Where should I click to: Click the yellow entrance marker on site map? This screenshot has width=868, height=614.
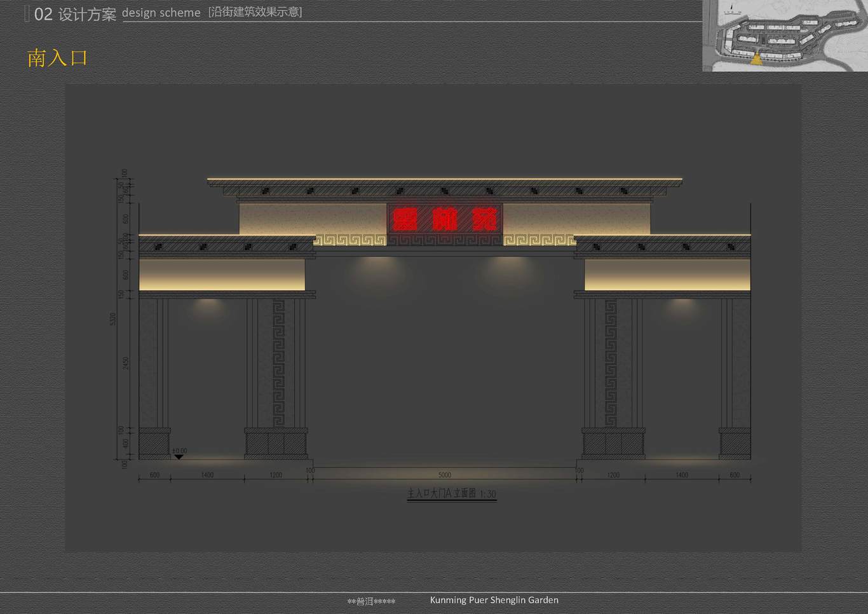click(756, 60)
